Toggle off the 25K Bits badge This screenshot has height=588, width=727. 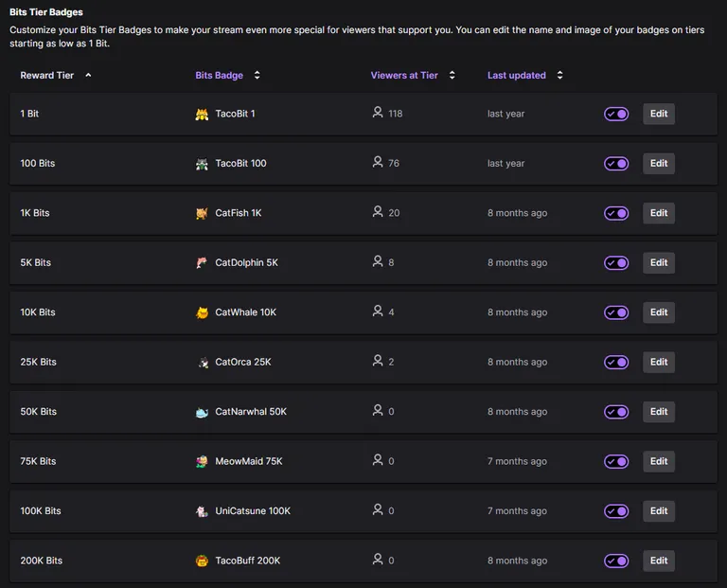[616, 362]
